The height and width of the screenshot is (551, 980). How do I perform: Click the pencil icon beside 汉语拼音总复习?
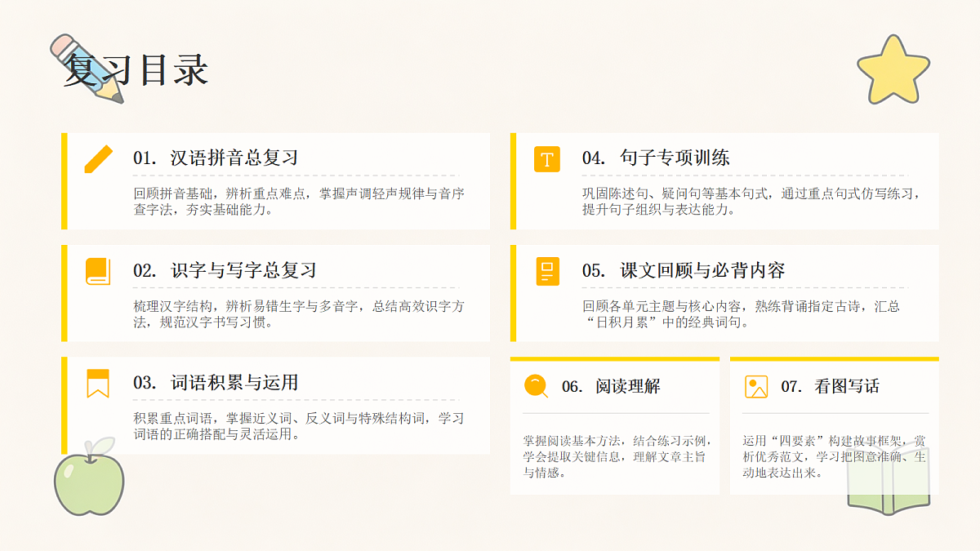coord(98,158)
